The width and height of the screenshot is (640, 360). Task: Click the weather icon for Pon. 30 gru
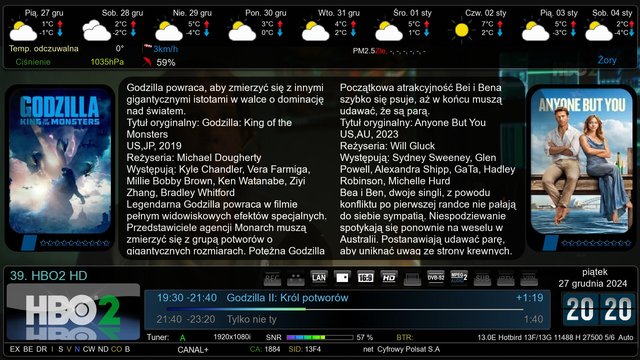tap(242, 31)
